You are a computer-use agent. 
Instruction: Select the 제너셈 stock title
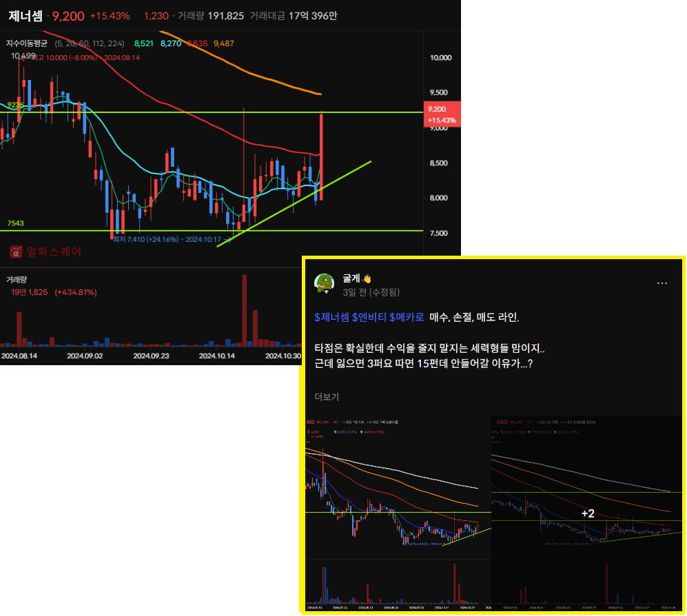25,17
